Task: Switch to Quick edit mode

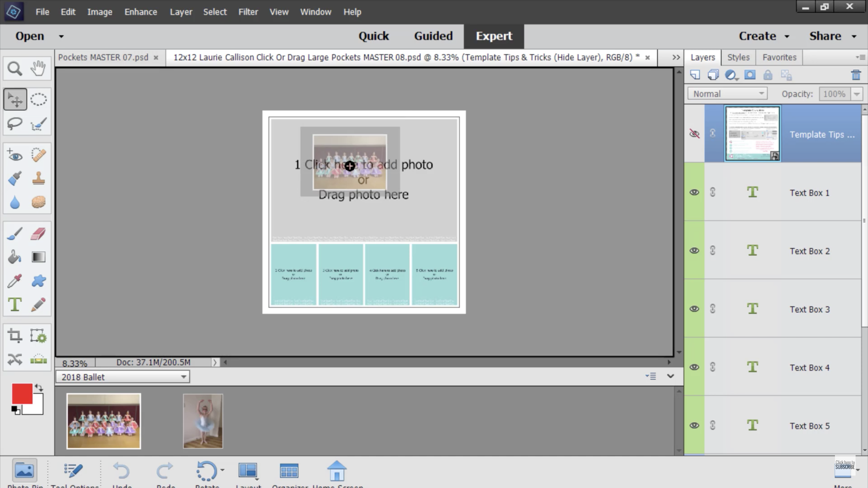Action: (x=373, y=36)
